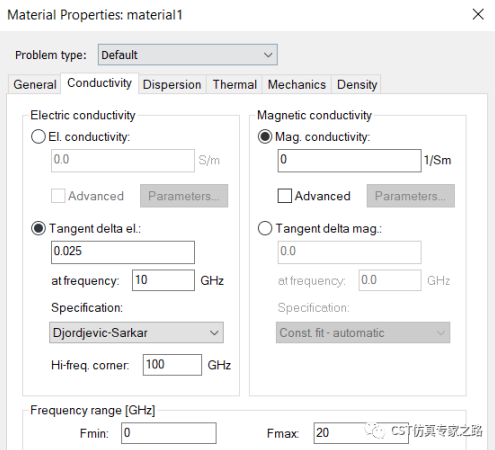Click the Hi-freq. corner input field

172,365
